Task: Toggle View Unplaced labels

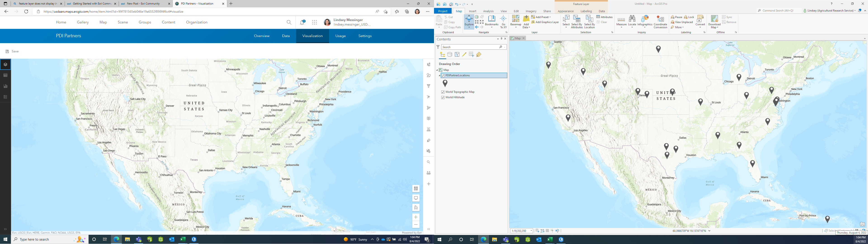Action: point(682,22)
